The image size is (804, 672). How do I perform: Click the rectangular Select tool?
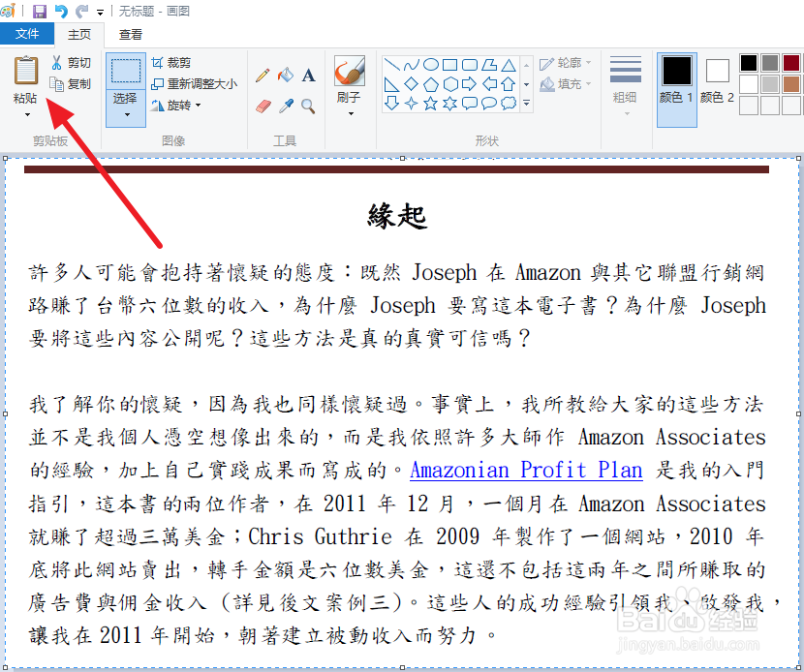[126, 72]
